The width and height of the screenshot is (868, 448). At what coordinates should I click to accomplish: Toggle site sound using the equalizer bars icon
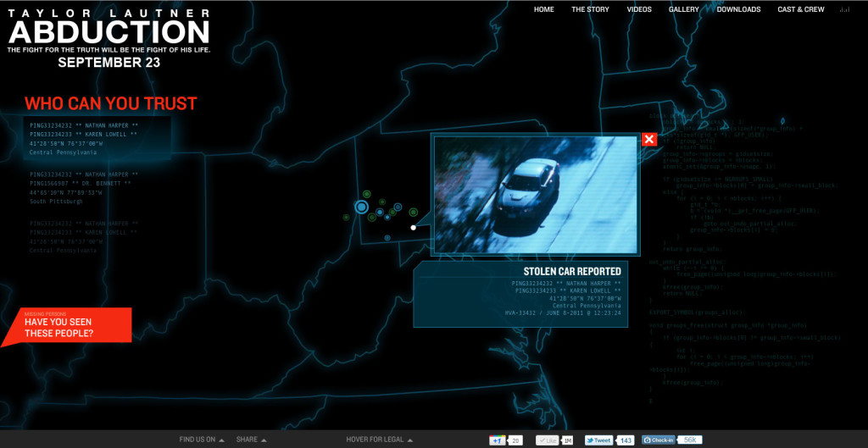844,9
